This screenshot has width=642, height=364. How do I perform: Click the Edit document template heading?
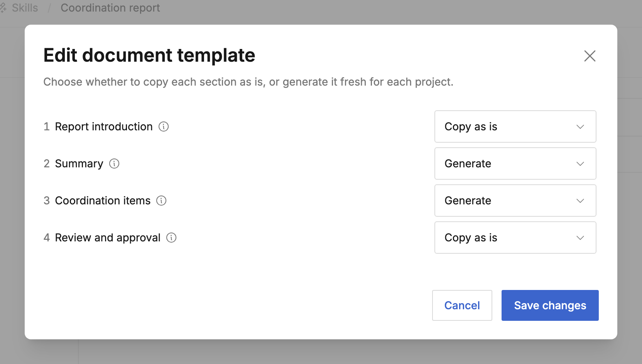149,55
